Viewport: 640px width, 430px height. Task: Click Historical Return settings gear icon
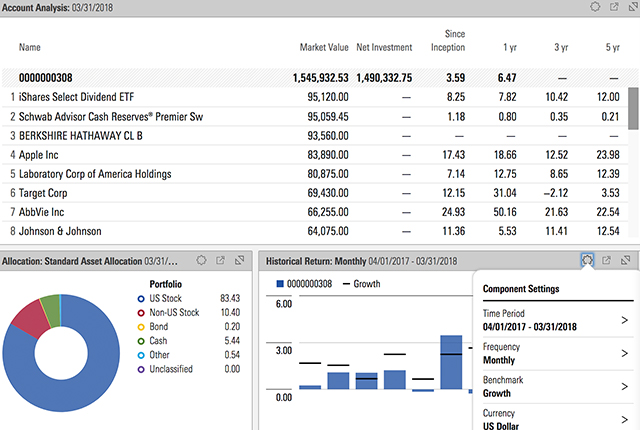click(x=588, y=260)
